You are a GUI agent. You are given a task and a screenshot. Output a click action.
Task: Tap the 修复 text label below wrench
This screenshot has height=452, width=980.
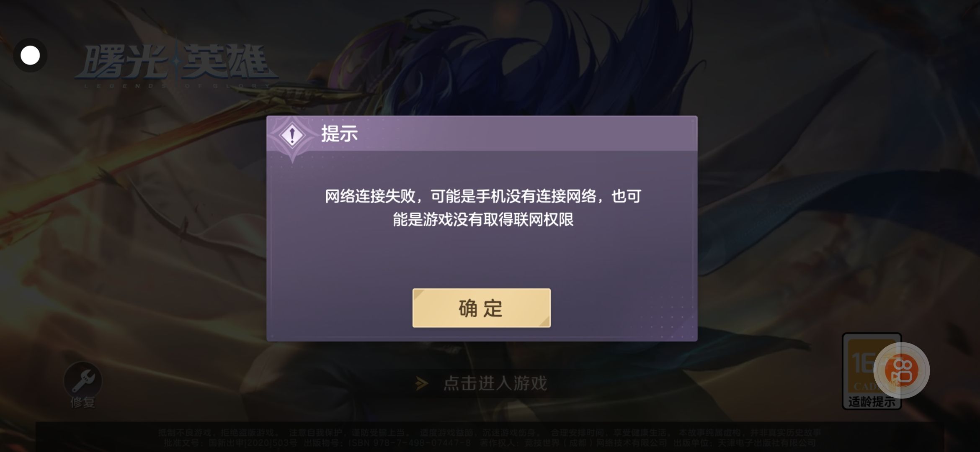click(83, 402)
